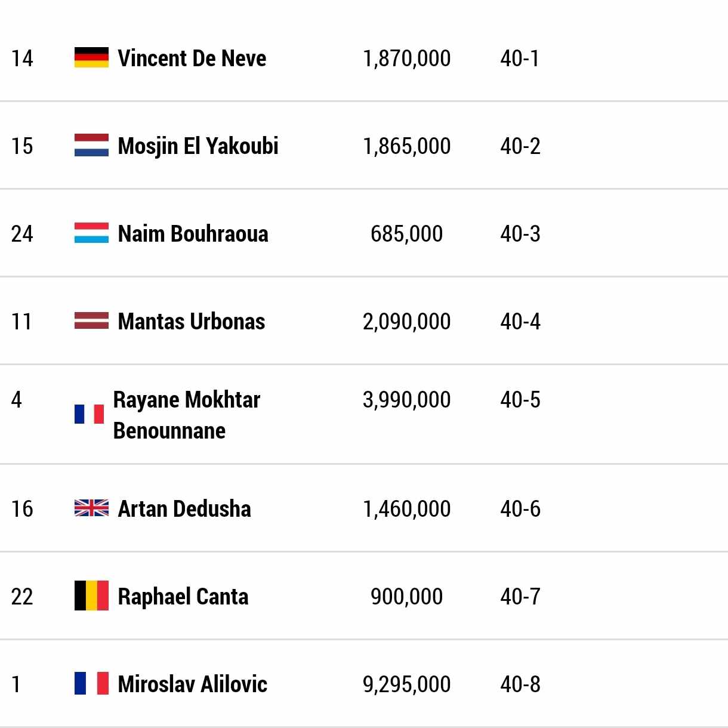Open Artan Dedusha player entry

click(x=184, y=509)
